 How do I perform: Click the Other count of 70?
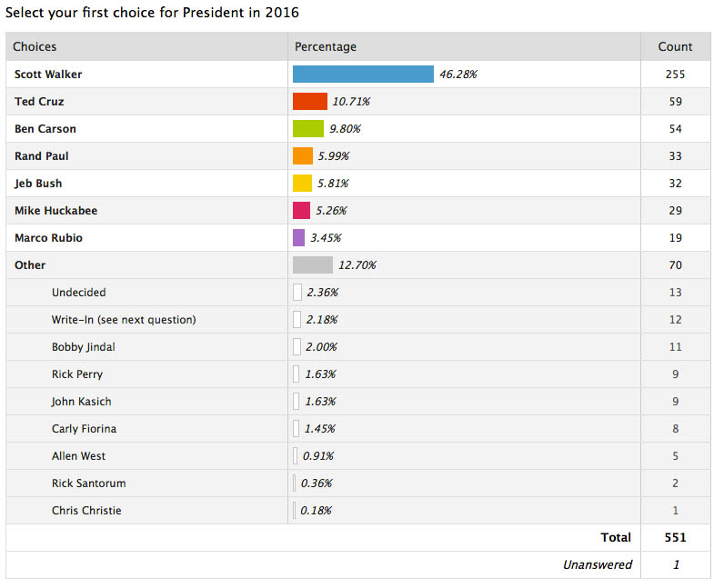675,264
